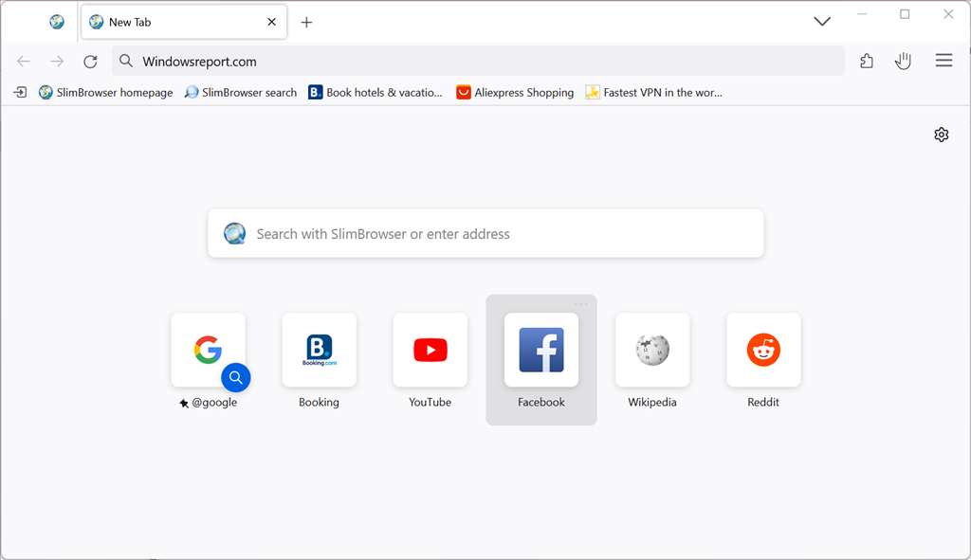Image resolution: width=971 pixels, height=560 pixels.
Task: Reload the page
Action: pos(90,61)
